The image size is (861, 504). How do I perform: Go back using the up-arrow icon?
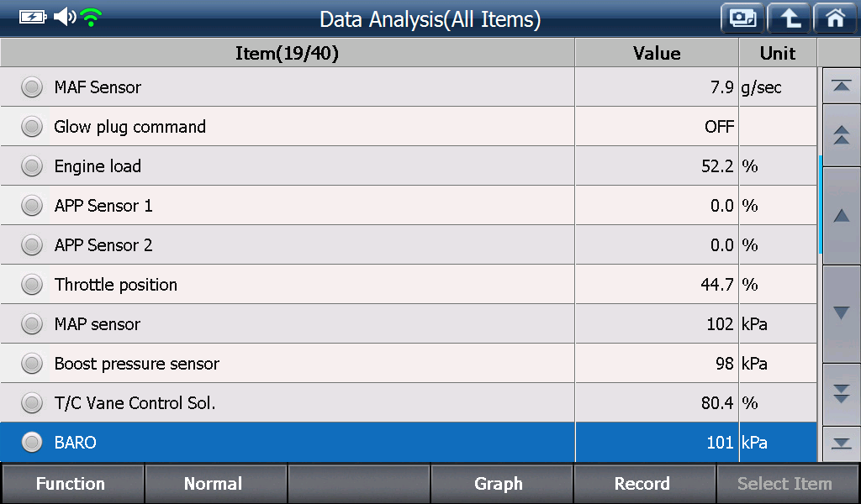(x=789, y=18)
